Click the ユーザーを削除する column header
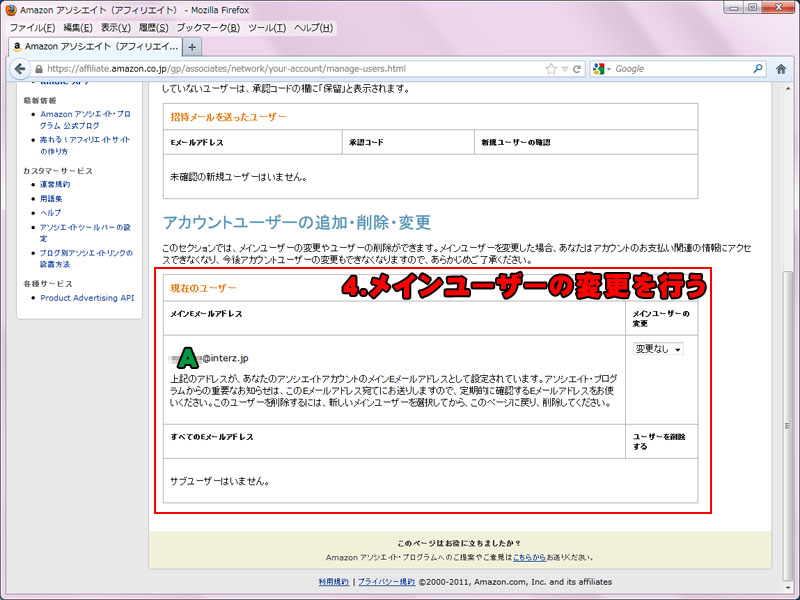Screen dimensions: 800x600 coord(659,441)
